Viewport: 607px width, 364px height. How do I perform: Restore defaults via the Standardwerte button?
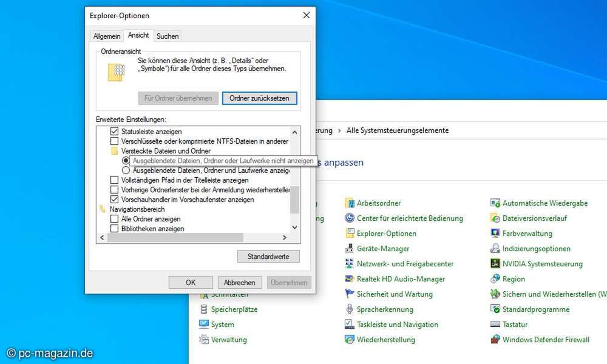[x=268, y=256]
